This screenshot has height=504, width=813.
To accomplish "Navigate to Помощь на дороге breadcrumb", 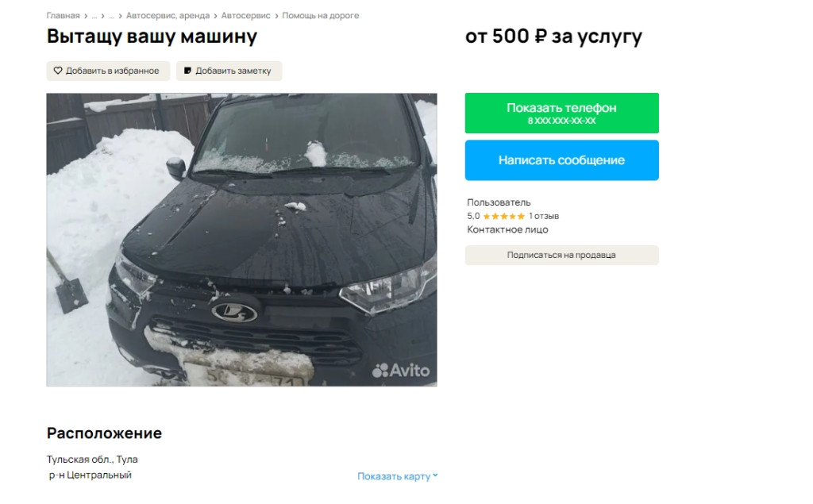I will [321, 16].
